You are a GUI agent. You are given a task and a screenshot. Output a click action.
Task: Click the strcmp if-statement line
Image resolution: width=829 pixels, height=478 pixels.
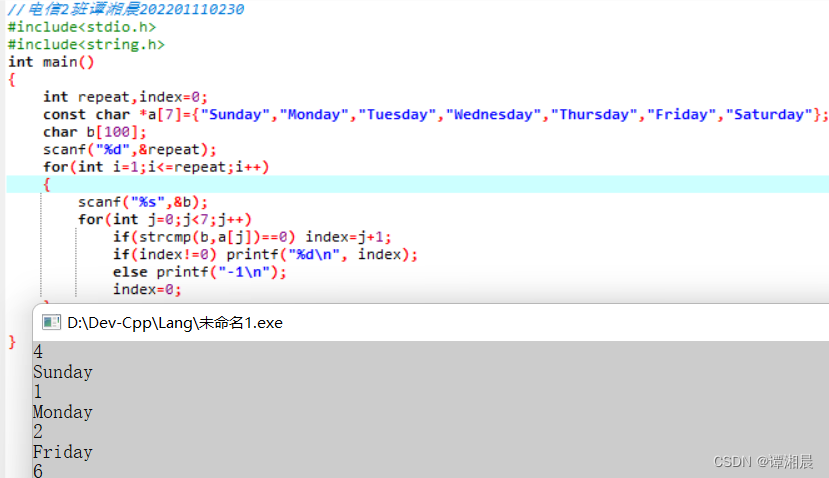pyautogui.click(x=252, y=236)
